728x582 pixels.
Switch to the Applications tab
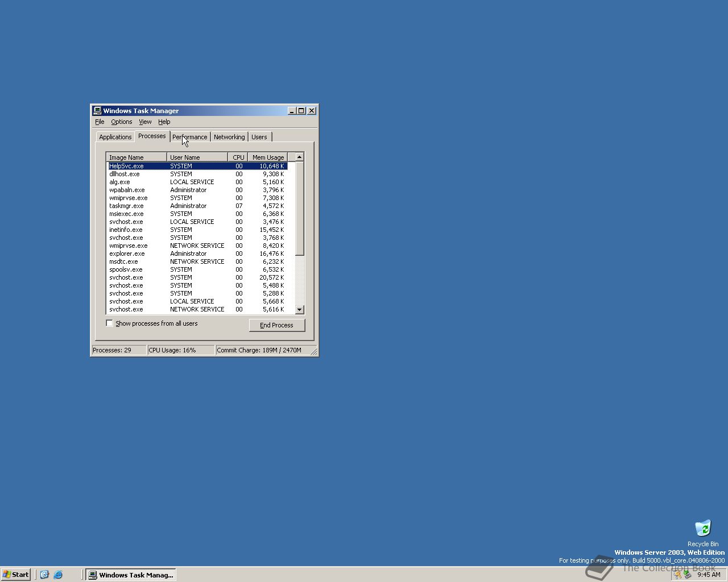click(x=115, y=137)
